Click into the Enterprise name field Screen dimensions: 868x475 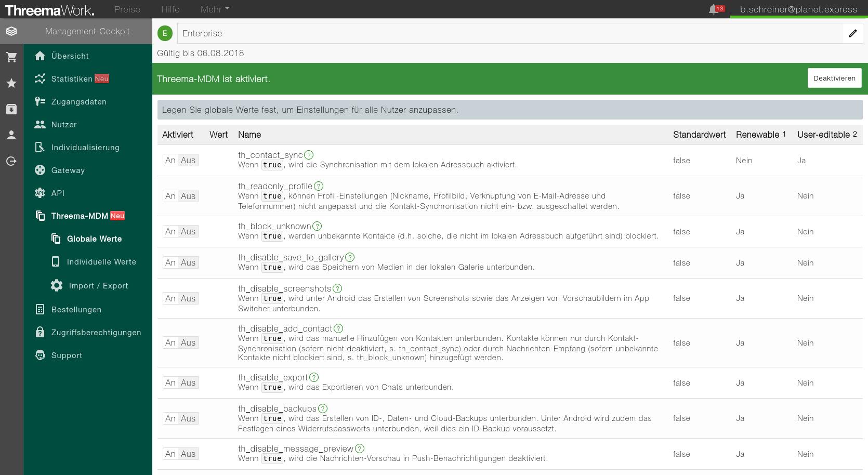[x=509, y=33]
